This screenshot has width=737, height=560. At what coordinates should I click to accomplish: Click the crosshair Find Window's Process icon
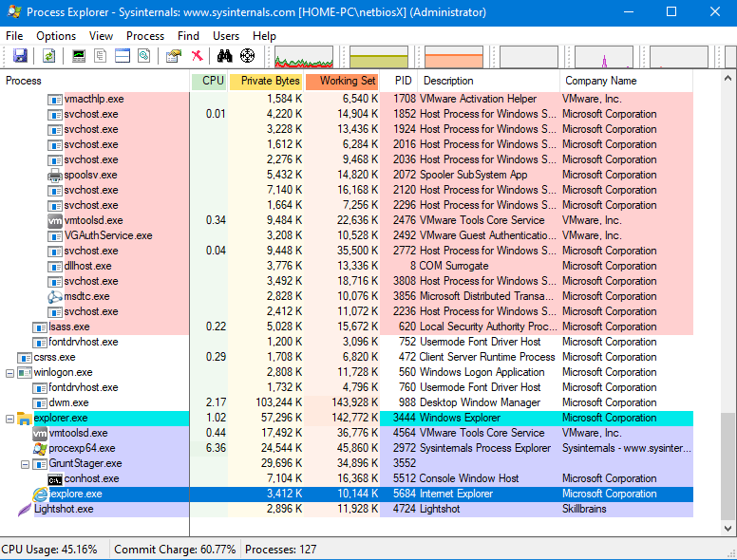248,57
